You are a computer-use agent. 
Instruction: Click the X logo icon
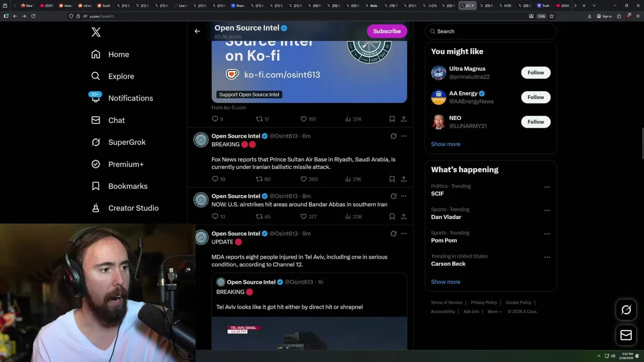tap(96, 32)
